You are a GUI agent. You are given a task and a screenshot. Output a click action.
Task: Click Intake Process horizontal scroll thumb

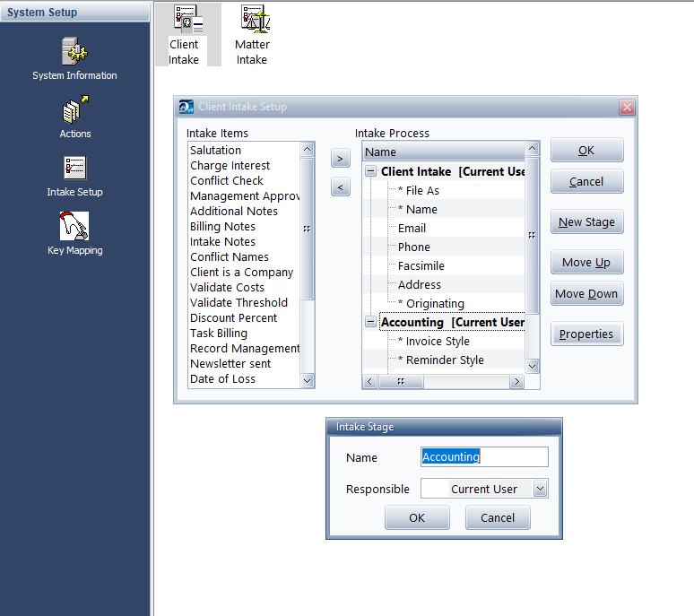pyautogui.click(x=401, y=381)
